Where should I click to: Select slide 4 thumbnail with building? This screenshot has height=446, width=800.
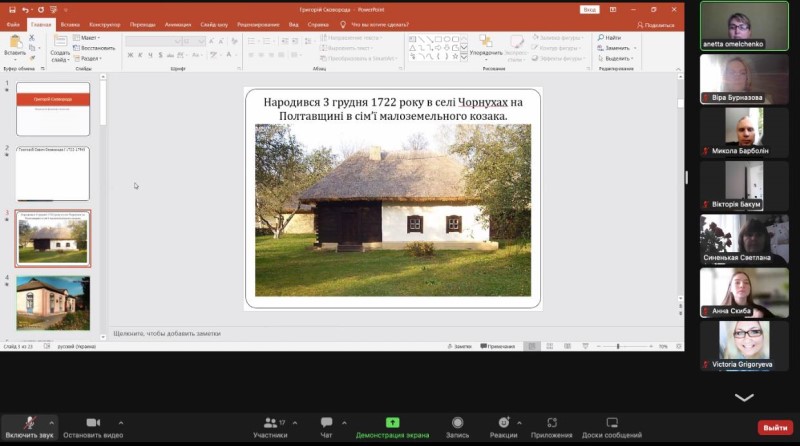tap(53, 303)
